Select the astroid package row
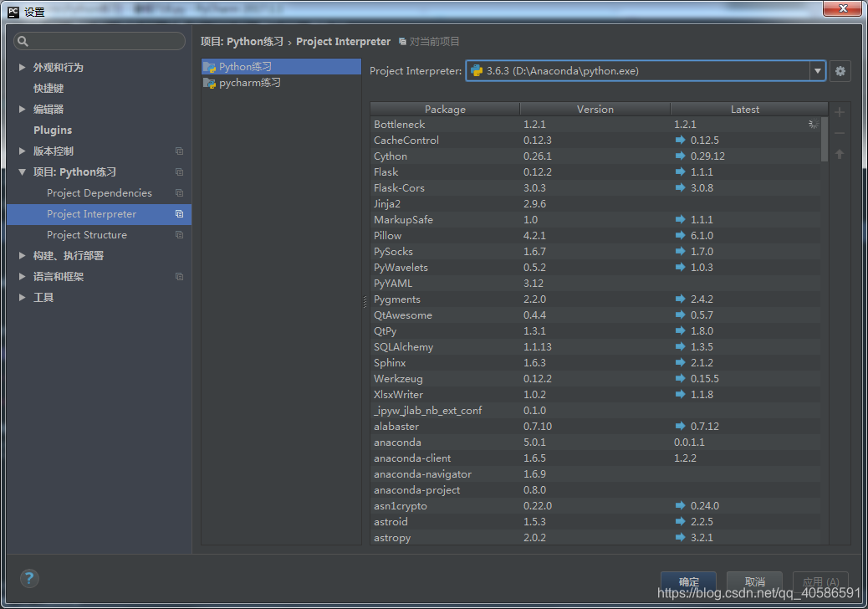 [595, 521]
